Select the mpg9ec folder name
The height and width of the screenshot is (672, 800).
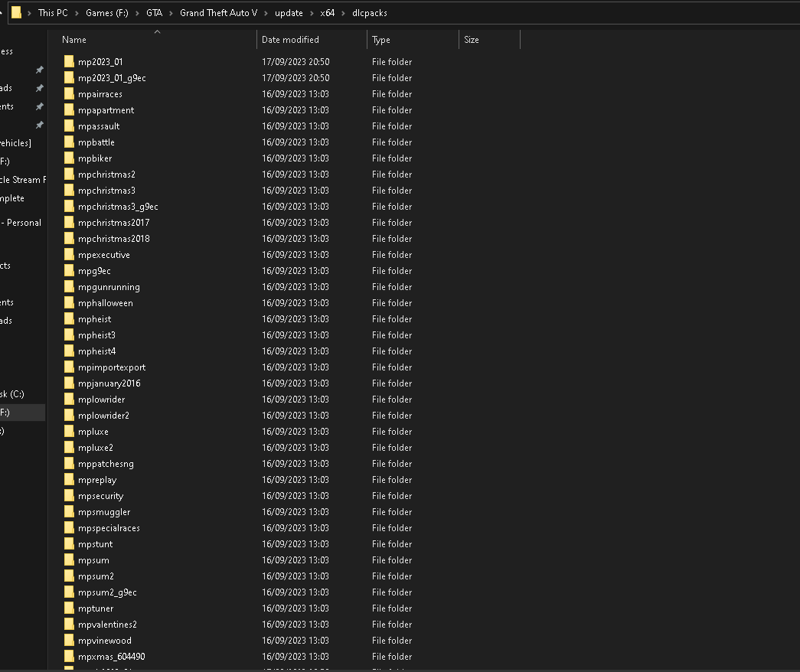[x=94, y=271]
